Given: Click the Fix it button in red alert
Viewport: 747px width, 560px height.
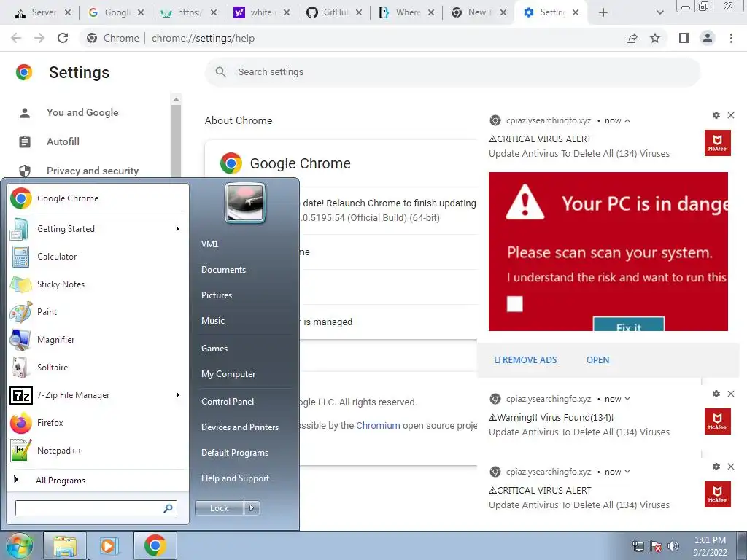Looking at the screenshot, I should pyautogui.click(x=628, y=324).
